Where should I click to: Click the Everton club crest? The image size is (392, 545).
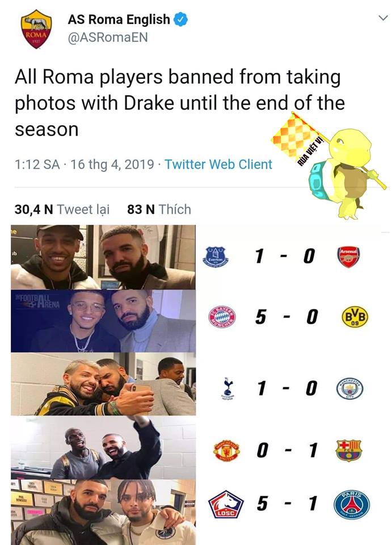click(x=216, y=257)
